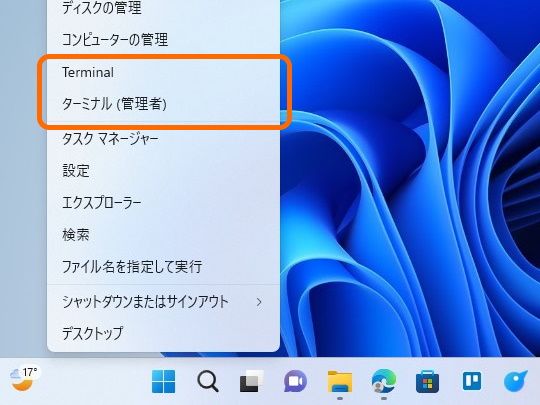Select デスクトップ menu entry
Screen dimensions: 540x405
tap(163, 333)
